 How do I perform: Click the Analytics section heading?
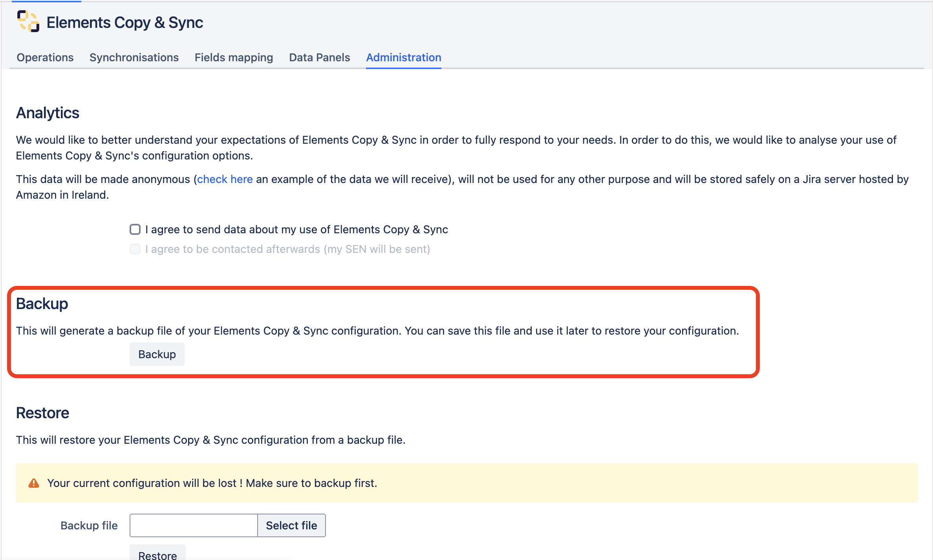(x=48, y=113)
